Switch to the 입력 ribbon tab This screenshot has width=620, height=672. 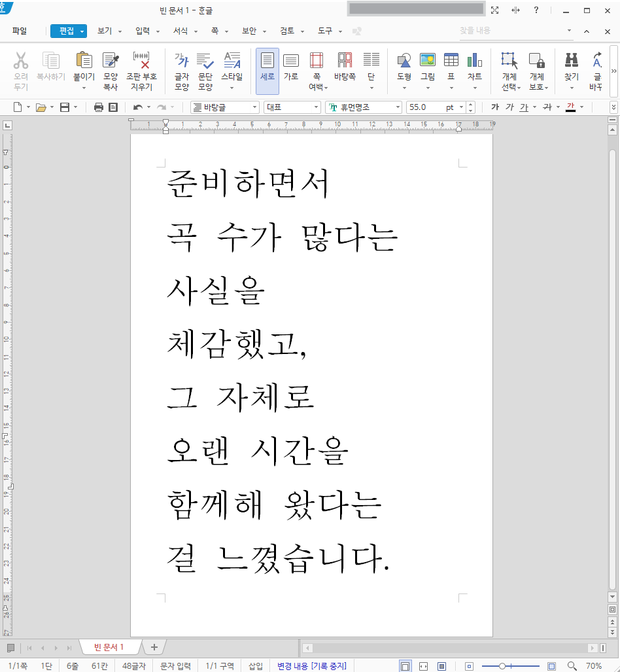(143, 31)
